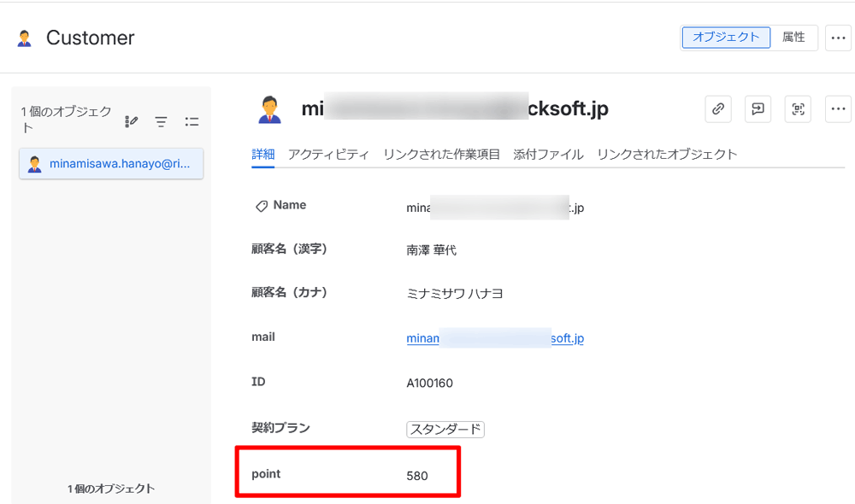Click the customer avatar icon beside the object name
Viewport: 855px width, 504px height.
pyautogui.click(x=270, y=108)
